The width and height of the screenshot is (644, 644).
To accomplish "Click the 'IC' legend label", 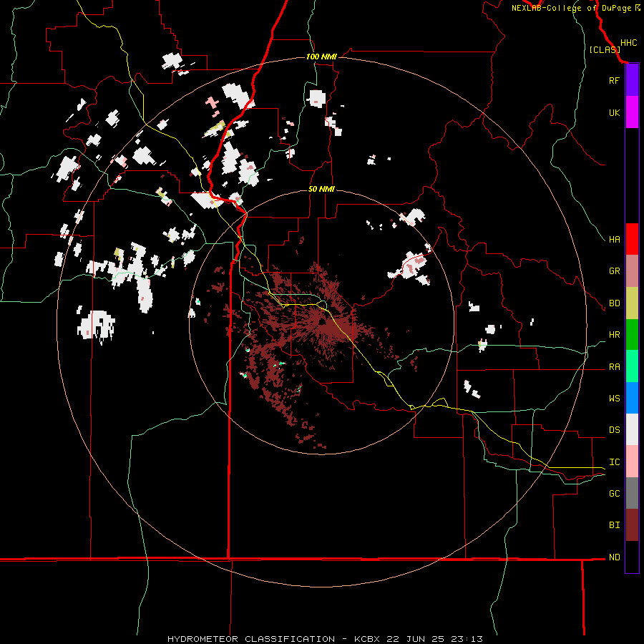I will [x=614, y=462].
